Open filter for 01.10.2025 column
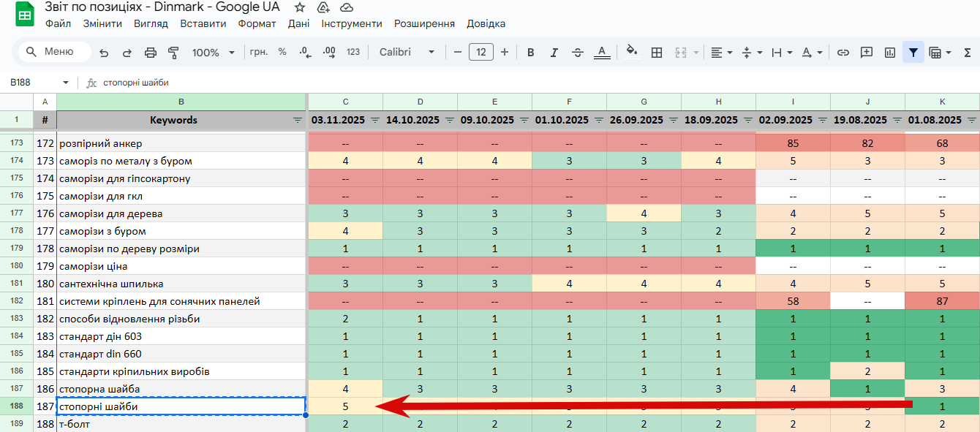The height and width of the screenshot is (432, 980). coord(599,120)
